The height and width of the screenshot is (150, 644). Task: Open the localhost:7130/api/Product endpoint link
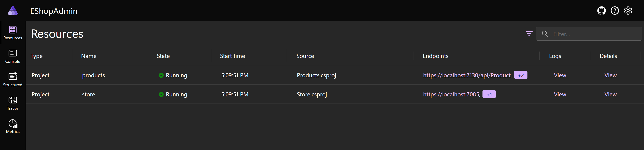467,75
